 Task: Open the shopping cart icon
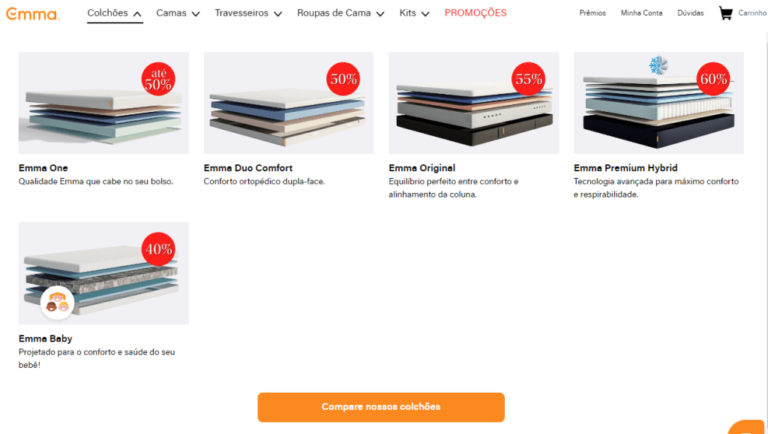[x=725, y=13]
